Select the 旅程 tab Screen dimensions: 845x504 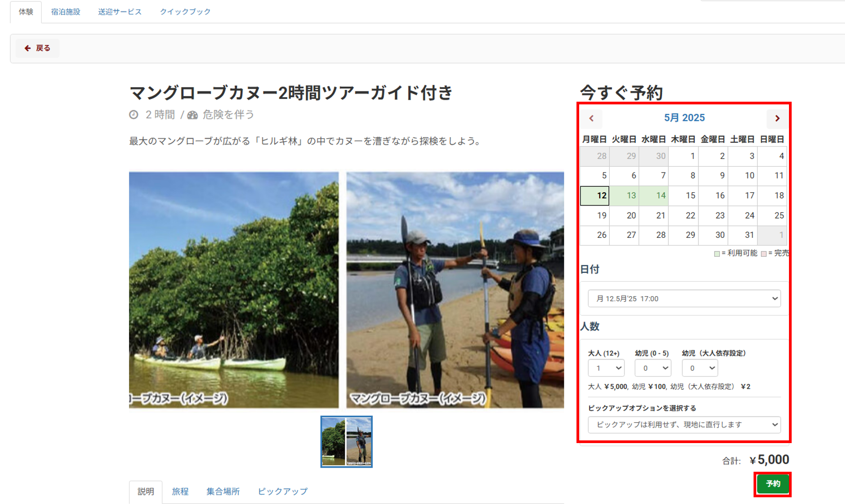pos(180,491)
